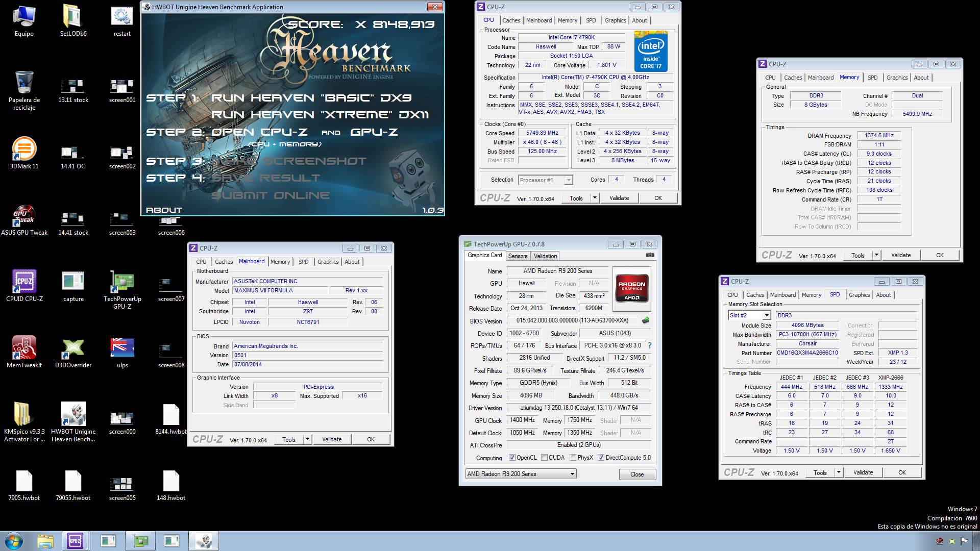Click Validate in CPU tab window
The image size is (980, 551).
point(619,198)
